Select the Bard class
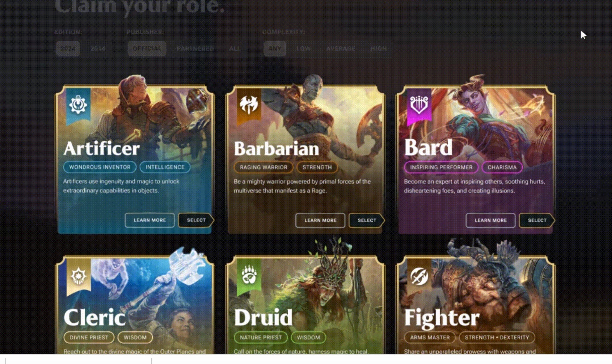The height and width of the screenshot is (364, 612). coord(536,220)
